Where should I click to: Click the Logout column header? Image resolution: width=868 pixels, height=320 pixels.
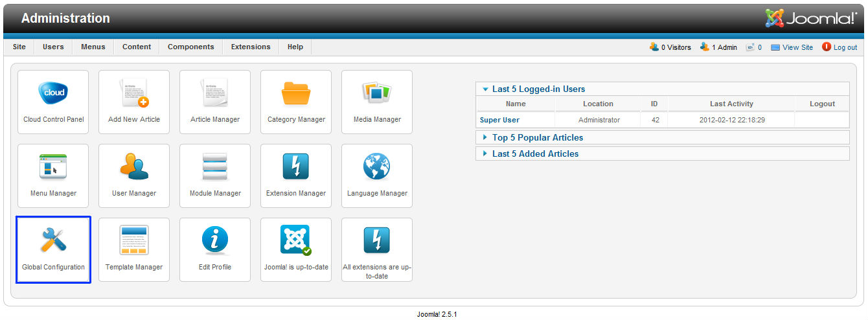[822, 104]
